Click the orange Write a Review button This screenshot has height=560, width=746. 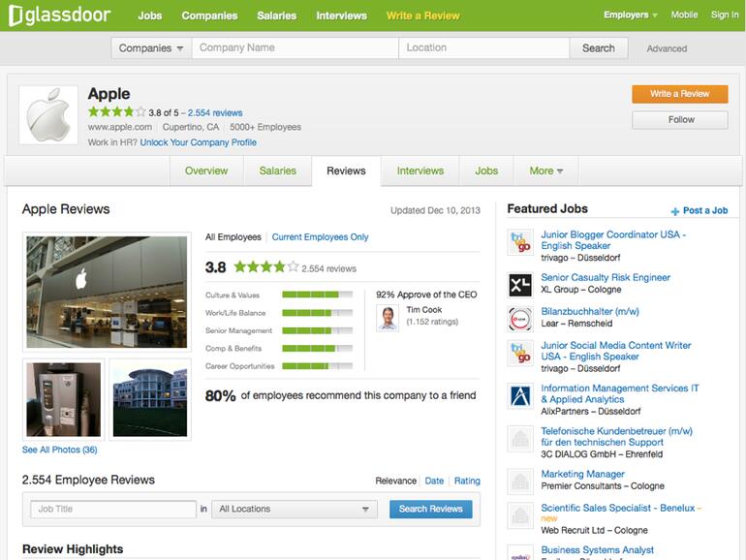coord(679,94)
